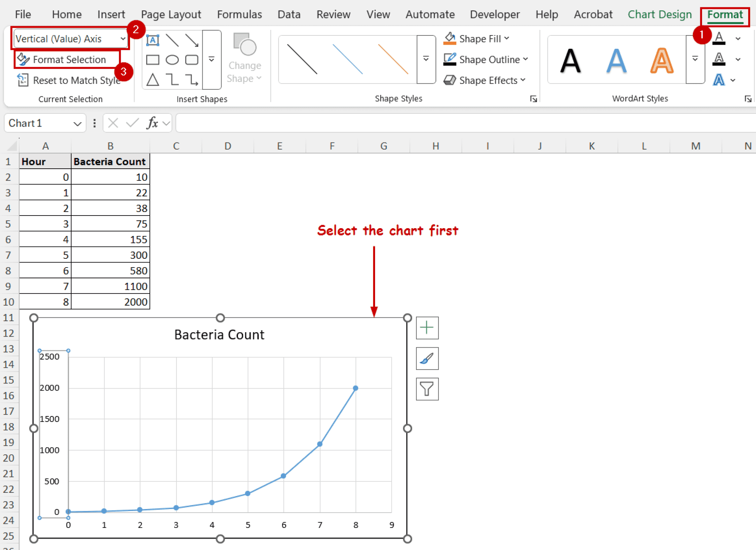Insert an oval shape

172,59
